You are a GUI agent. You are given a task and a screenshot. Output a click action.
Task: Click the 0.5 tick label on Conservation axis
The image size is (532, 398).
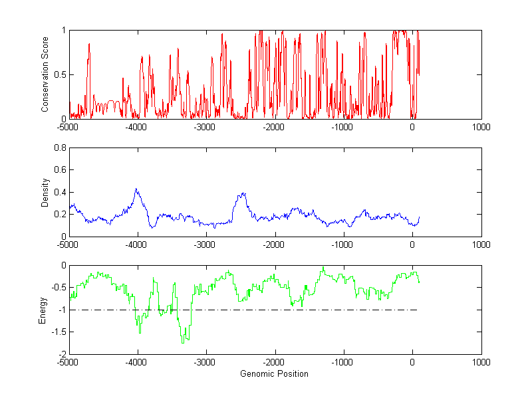59,75
